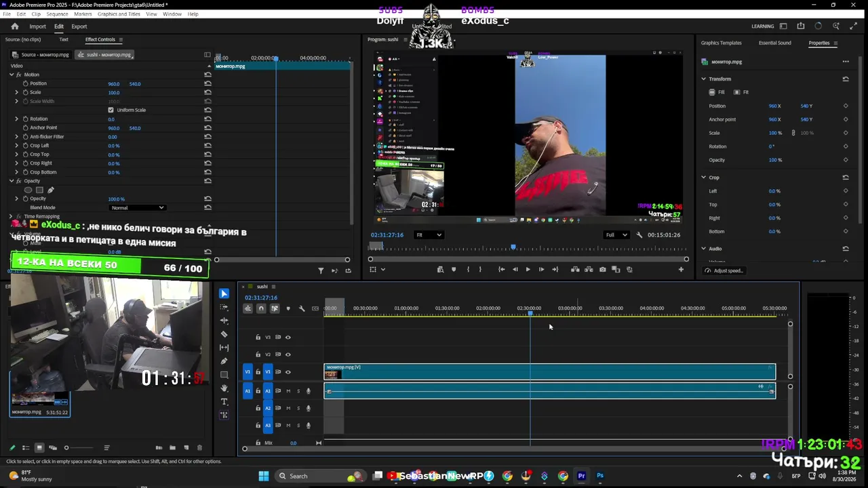
Task: Toggle Uniform Scale checkbox
Action: [111, 110]
